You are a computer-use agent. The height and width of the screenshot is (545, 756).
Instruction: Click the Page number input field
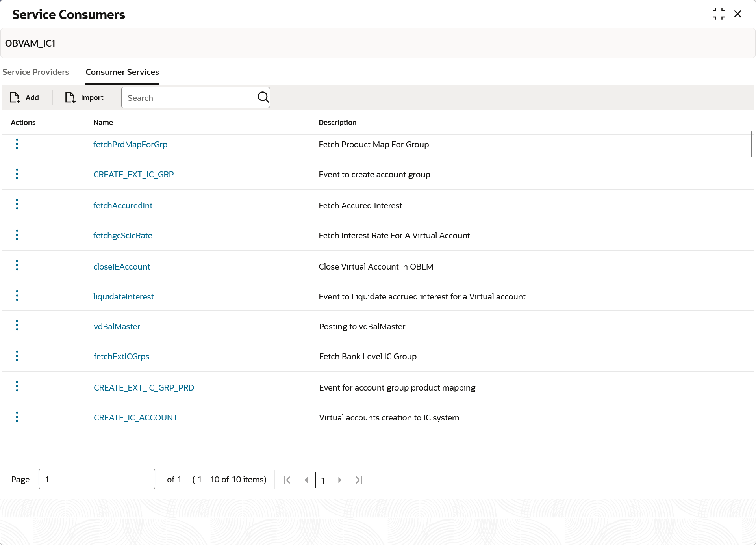click(x=97, y=479)
